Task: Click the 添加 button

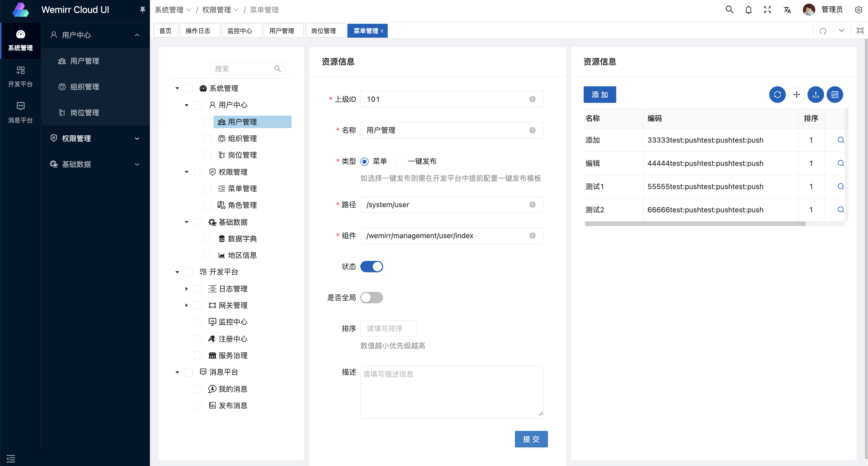Action: (x=599, y=95)
